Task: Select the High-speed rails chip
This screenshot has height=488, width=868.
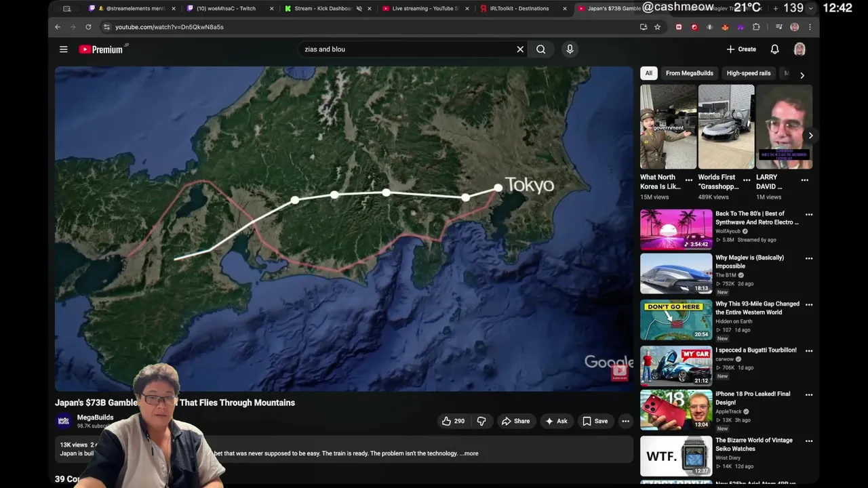Action: (749, 73)
